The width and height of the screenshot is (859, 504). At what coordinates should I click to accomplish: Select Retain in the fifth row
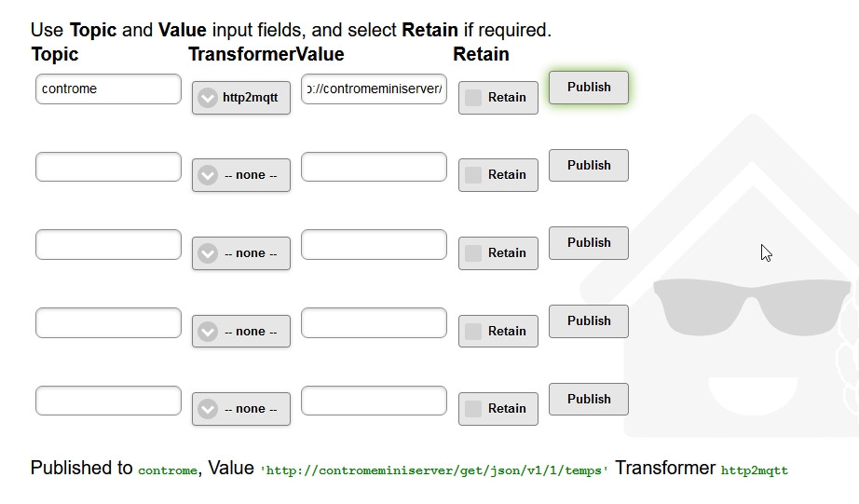[x=474, y=408]
